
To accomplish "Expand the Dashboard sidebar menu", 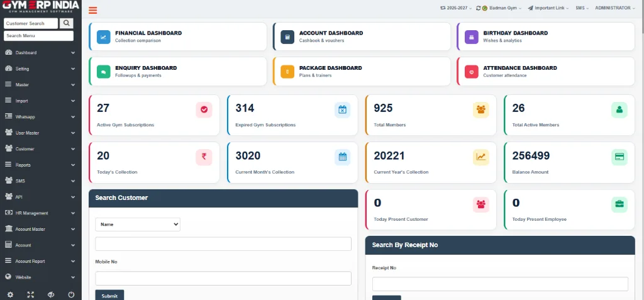I will click(x=41, y=53).
